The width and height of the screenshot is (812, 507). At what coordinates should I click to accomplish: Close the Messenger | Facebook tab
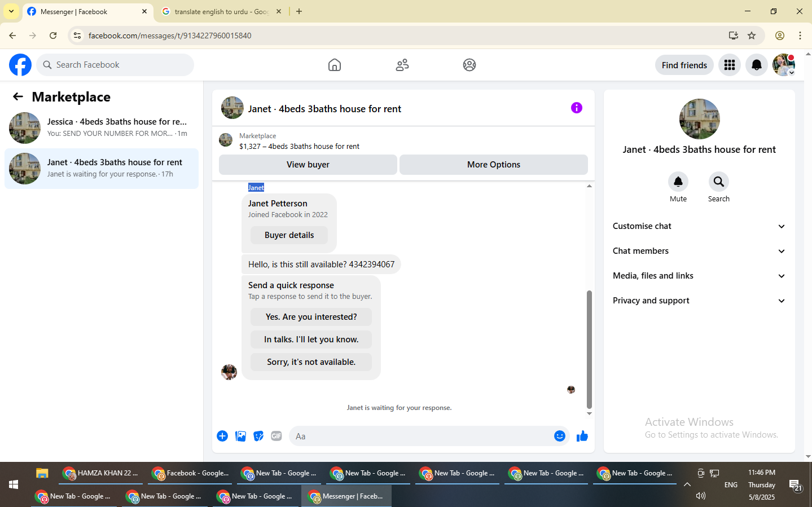144,11
